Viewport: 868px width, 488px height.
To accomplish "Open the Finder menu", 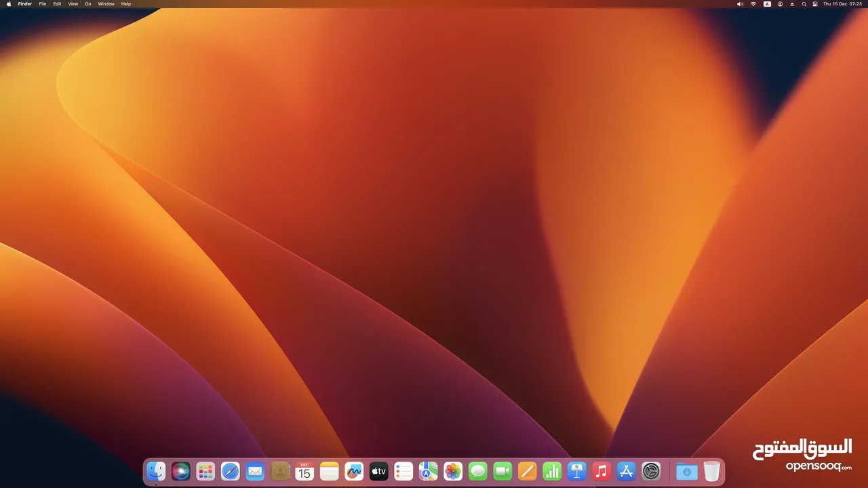I will [x=25, y=4].
